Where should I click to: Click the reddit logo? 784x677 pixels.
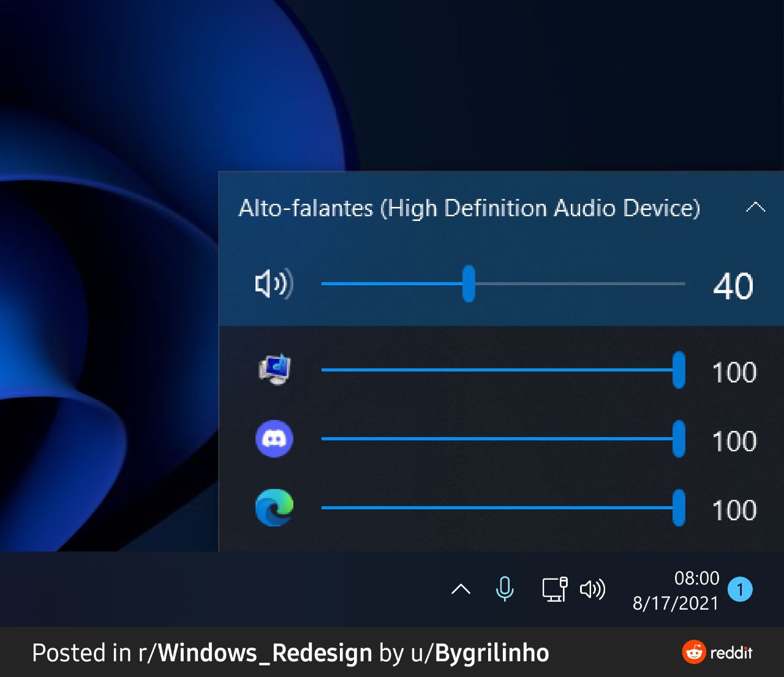717,653
